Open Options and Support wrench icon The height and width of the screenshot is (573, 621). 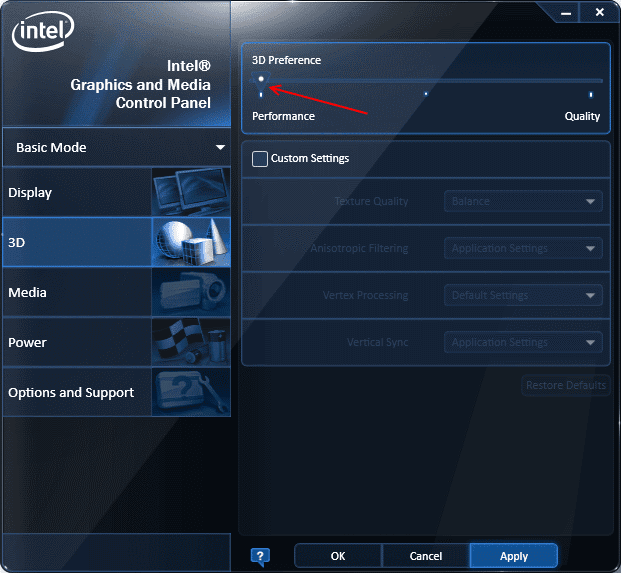pos(191,392)
